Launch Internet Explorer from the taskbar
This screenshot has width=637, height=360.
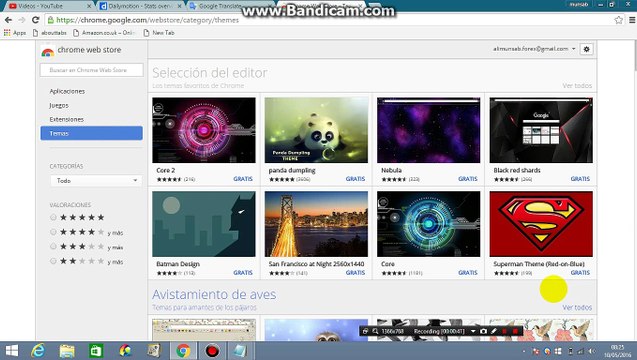click(38, 351)
